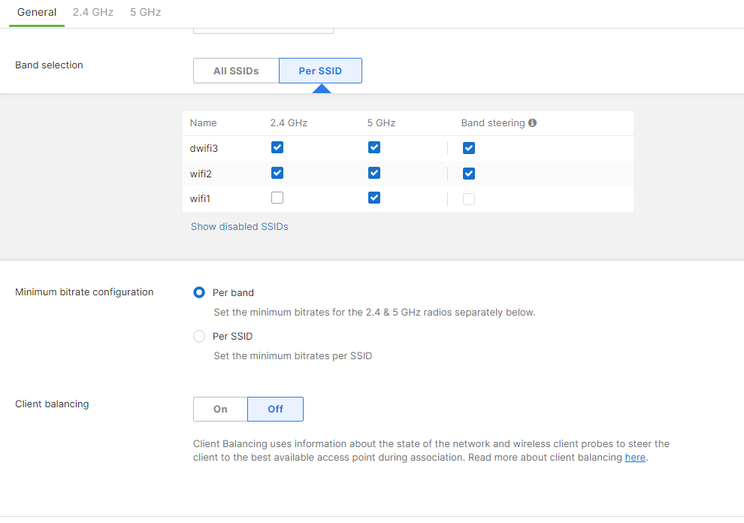The height and width of the screenshot is (523, 744).
Task: Switch to the General tab
Action: [x=37, y=12]
